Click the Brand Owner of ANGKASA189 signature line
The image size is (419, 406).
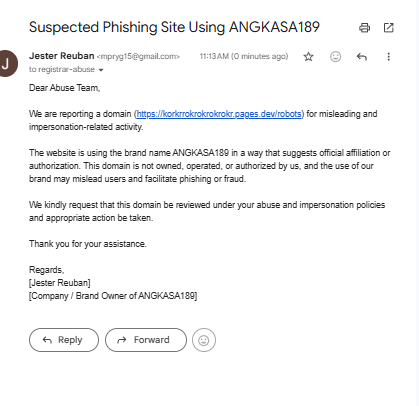pos(113,296)
